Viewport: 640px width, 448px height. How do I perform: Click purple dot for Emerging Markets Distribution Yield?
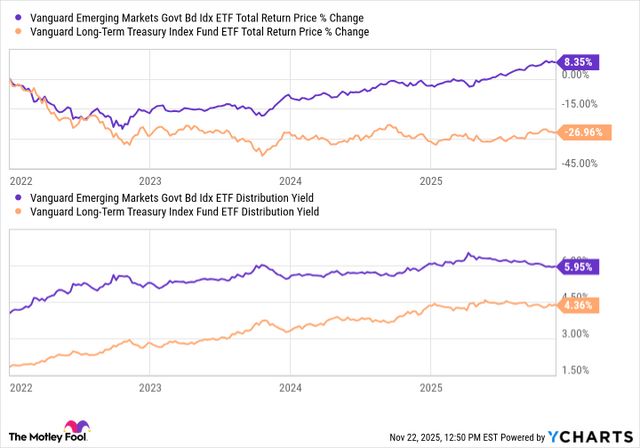tap(20, 198)
